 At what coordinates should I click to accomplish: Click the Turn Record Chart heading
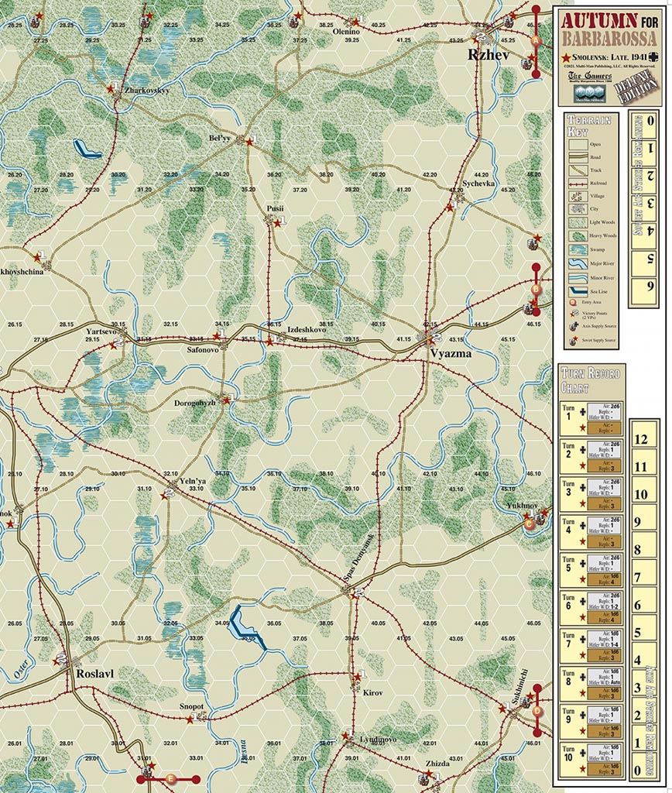pos(590,381)
